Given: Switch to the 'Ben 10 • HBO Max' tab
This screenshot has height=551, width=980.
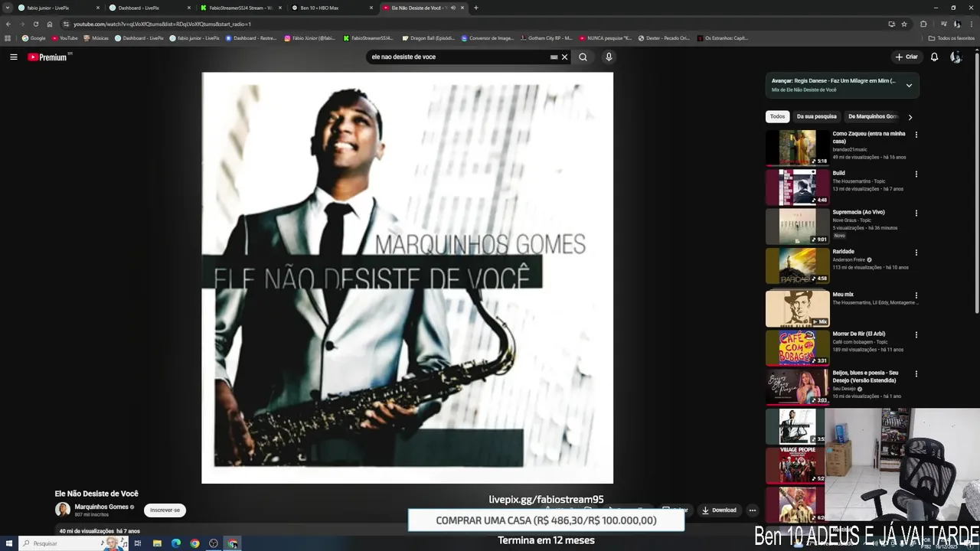Looking at the screenshot, I should click(x=332, y=8).
